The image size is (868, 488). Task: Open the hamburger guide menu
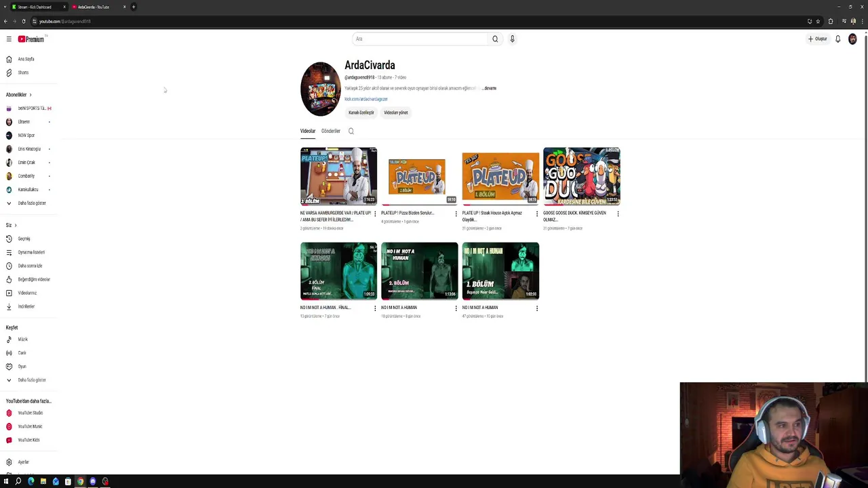click(9, 39)
